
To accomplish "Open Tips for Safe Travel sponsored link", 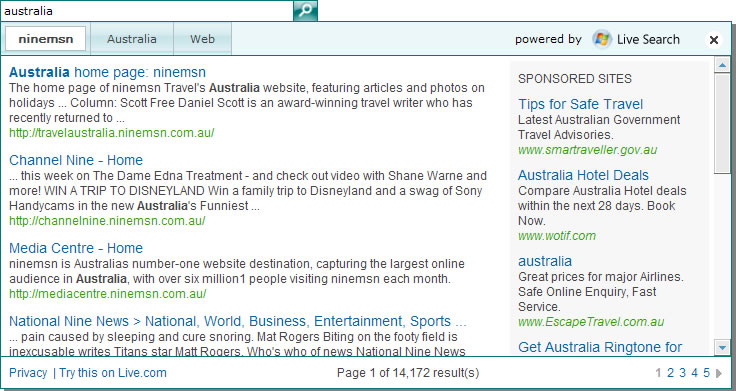I will pyautogui.click(x=581, y=104).
